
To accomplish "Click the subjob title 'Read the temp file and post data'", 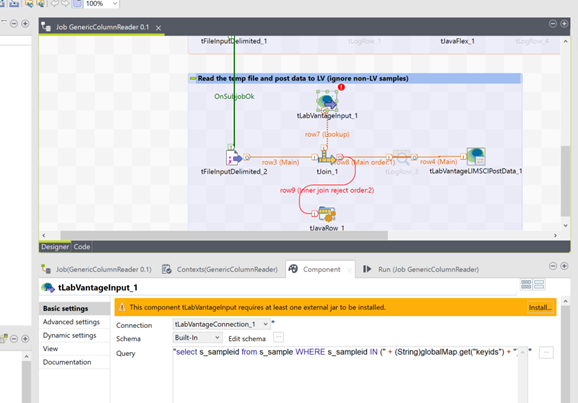I will point(303,79).
